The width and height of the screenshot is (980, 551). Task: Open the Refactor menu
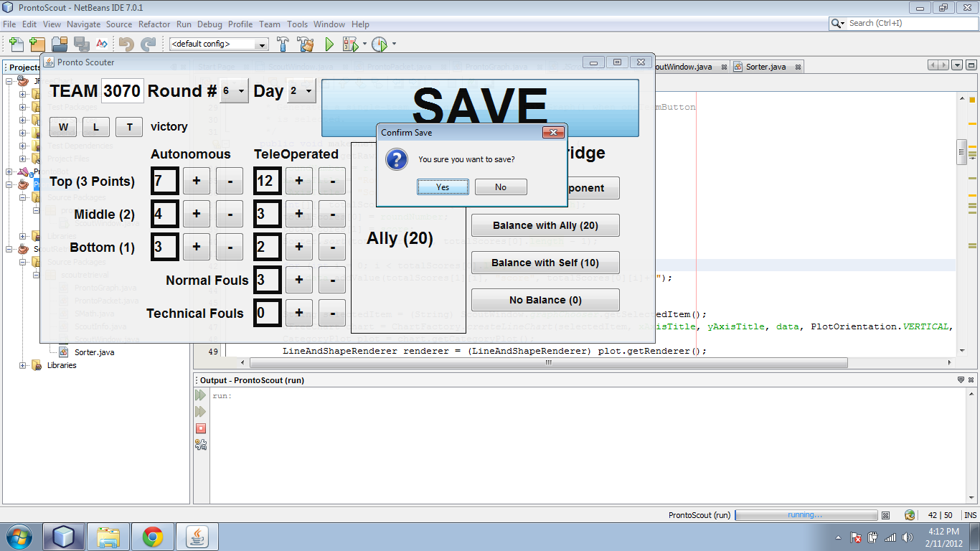pyautogui.click(x=154, y=24)
